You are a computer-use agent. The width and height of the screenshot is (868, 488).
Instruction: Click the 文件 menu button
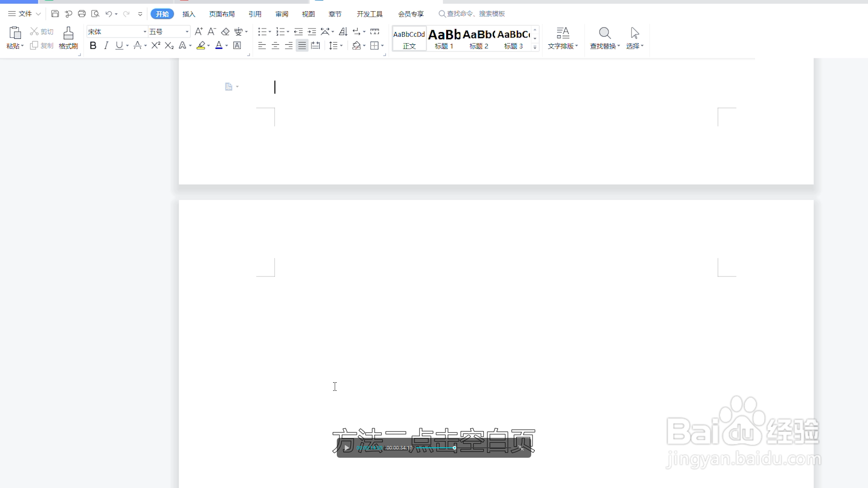tap(25, 14)
